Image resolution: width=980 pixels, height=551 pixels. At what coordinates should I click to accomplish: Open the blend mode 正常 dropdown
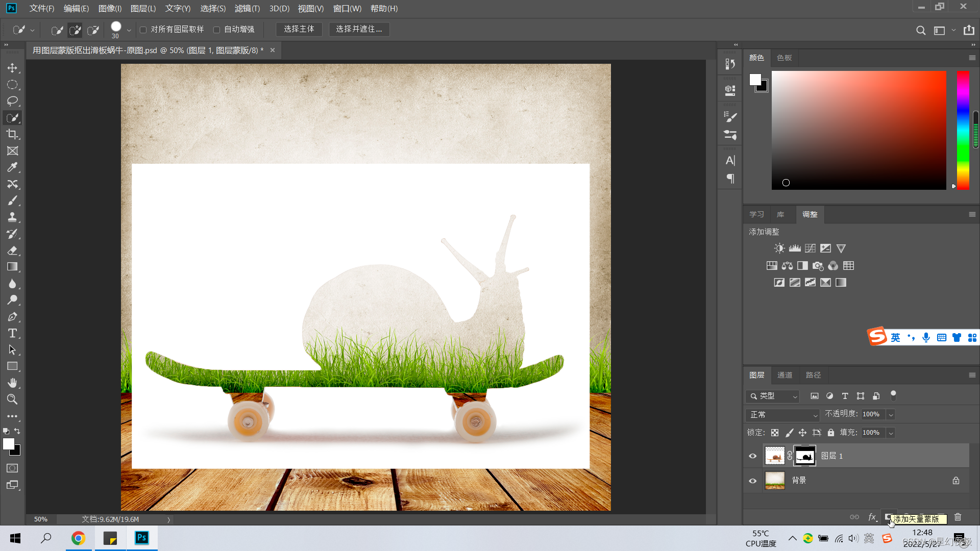pyautogui.click(x=782, y=415)
